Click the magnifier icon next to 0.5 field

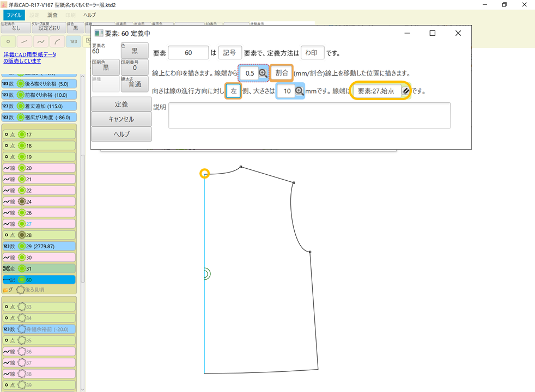point(263,72)
